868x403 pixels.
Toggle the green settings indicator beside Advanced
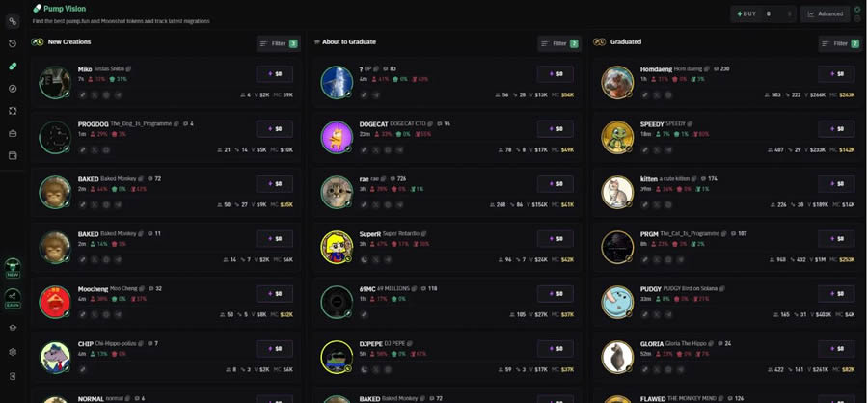(857, 10)
